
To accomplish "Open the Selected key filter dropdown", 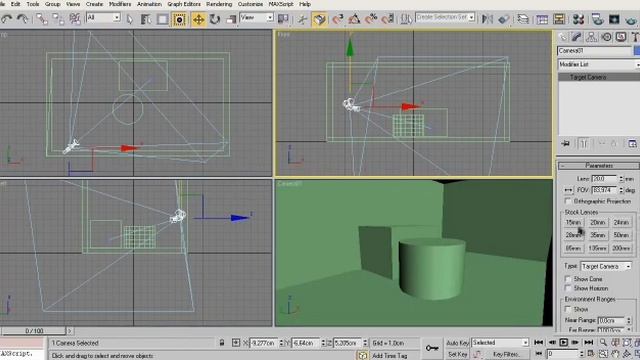I will 500,342.
